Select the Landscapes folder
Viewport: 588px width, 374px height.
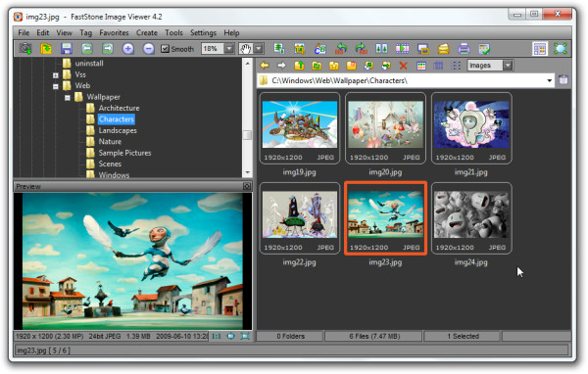118,130
